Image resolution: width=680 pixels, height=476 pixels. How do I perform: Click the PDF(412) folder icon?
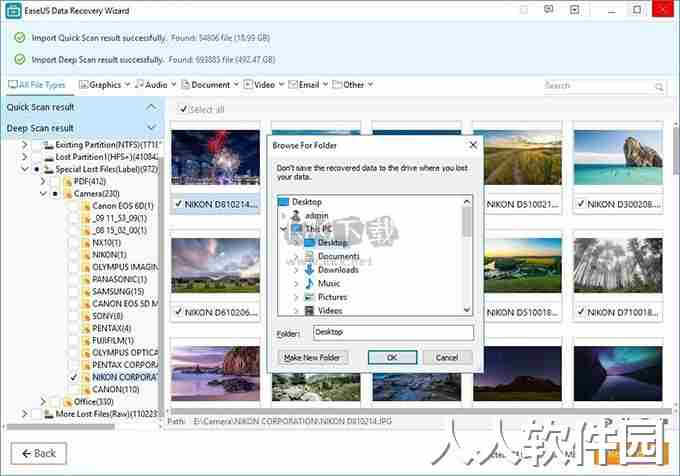[x=68, y=181]
